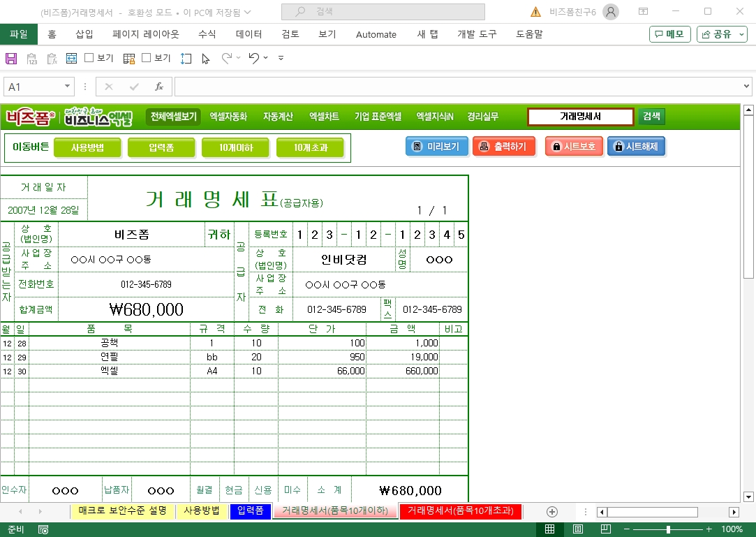Click the user account avatar icon
The image size is (756, 537).
coord(610,12)
